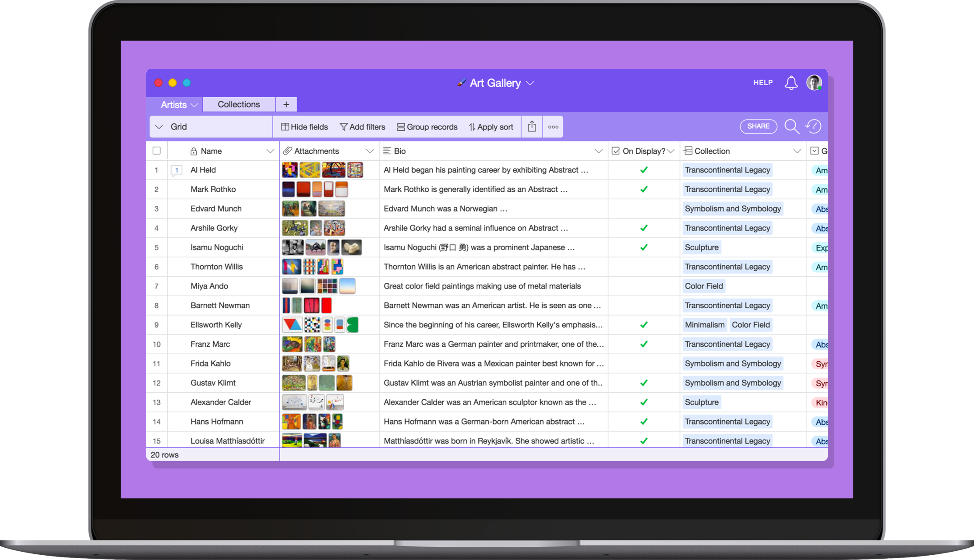Image resolution: width=974 pixels, height=560 pixels.
Task: Expand the Art Gallery title dropdown
Action: 530,83
